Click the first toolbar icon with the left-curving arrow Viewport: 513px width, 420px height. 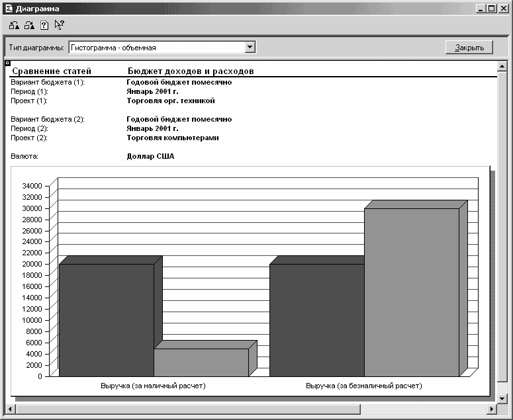(14, 25)
